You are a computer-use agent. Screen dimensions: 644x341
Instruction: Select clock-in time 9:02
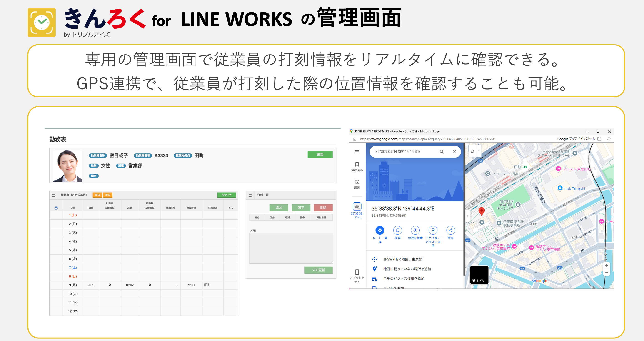point(91,285)
